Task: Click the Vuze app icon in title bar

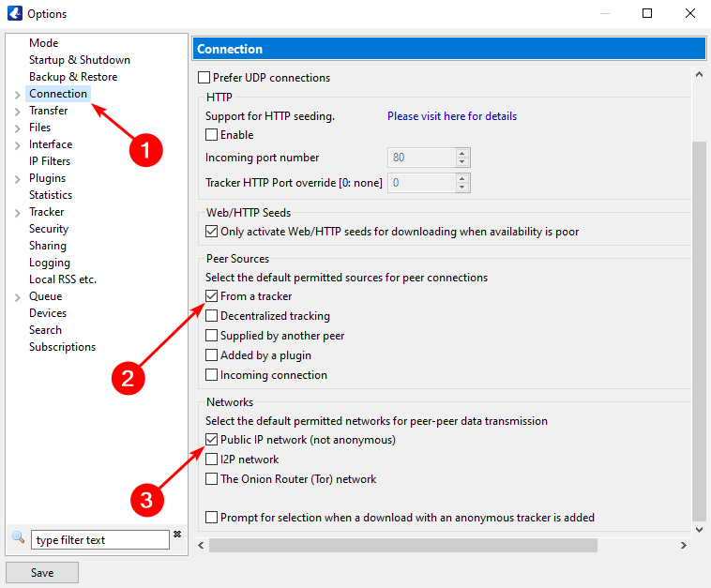Action: [13, 13]
